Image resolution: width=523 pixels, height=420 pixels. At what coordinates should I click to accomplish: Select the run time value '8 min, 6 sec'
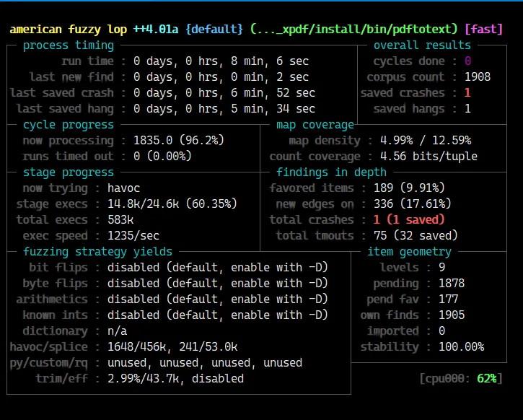[x=270, y=61]
